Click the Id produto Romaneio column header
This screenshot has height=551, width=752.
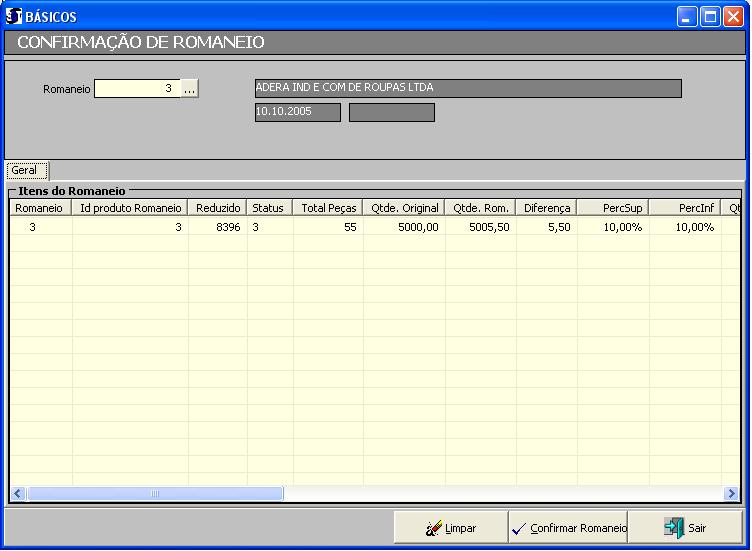tap(130, 208)
